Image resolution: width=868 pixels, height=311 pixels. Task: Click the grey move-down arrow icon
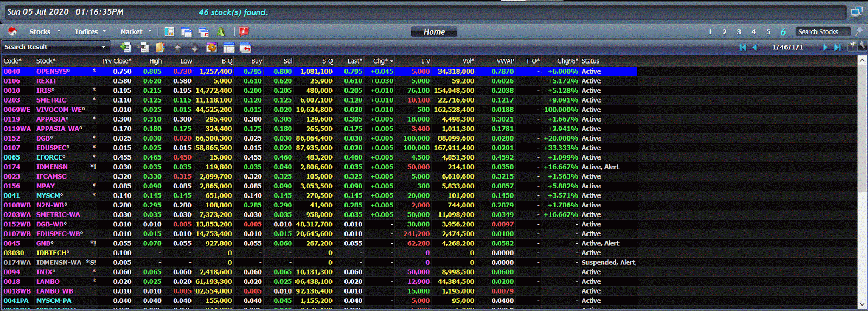click(x=194, y=48)
